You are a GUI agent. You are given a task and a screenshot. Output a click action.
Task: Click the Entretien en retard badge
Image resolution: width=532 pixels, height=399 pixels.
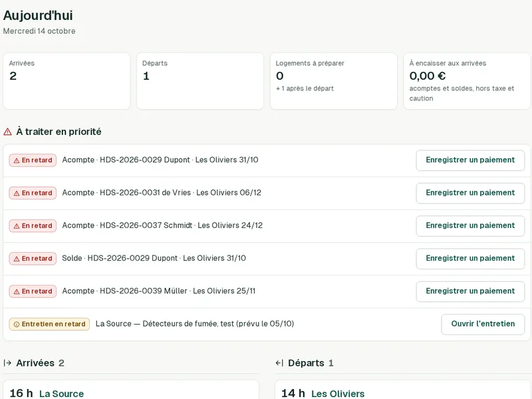point(49,324)
